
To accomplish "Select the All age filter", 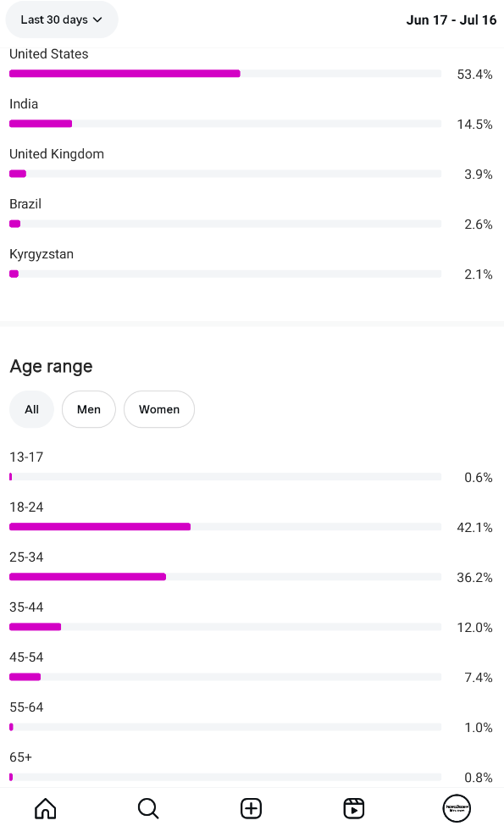I will (x=31, y=409).
